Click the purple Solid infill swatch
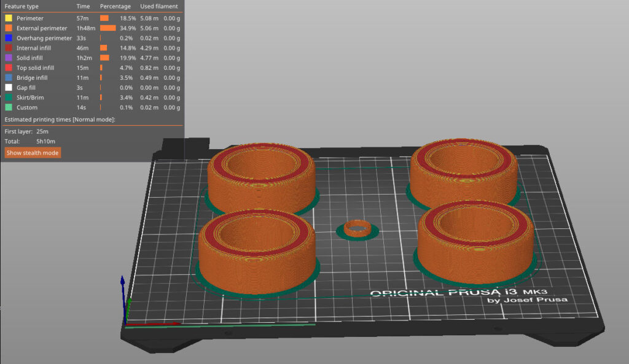 (x=9, y=58)
